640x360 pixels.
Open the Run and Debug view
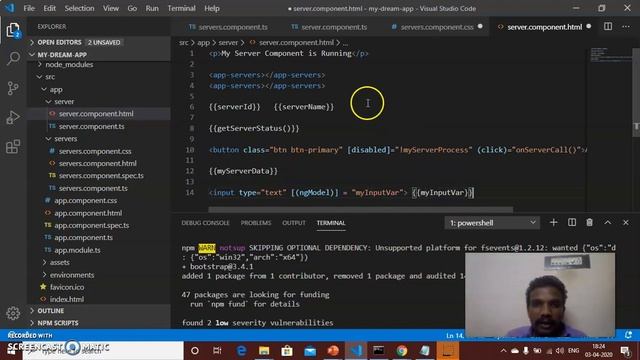[x=13, y=117]
